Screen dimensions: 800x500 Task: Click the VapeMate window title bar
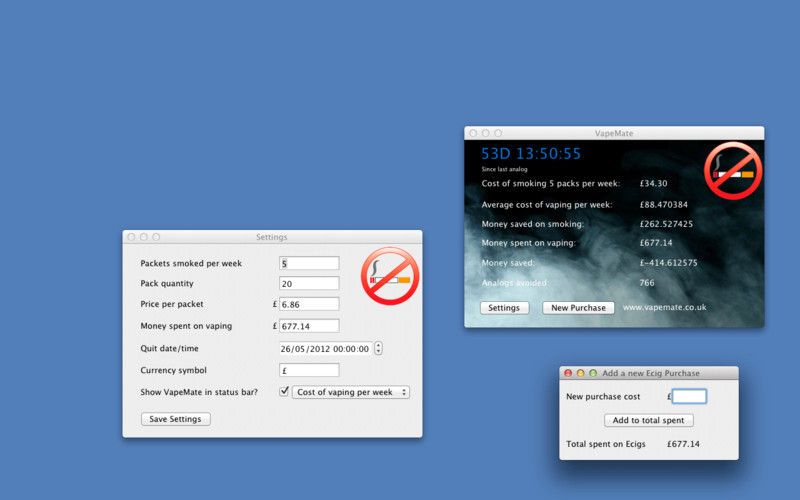pyautogui.click(x=614, y=133)
